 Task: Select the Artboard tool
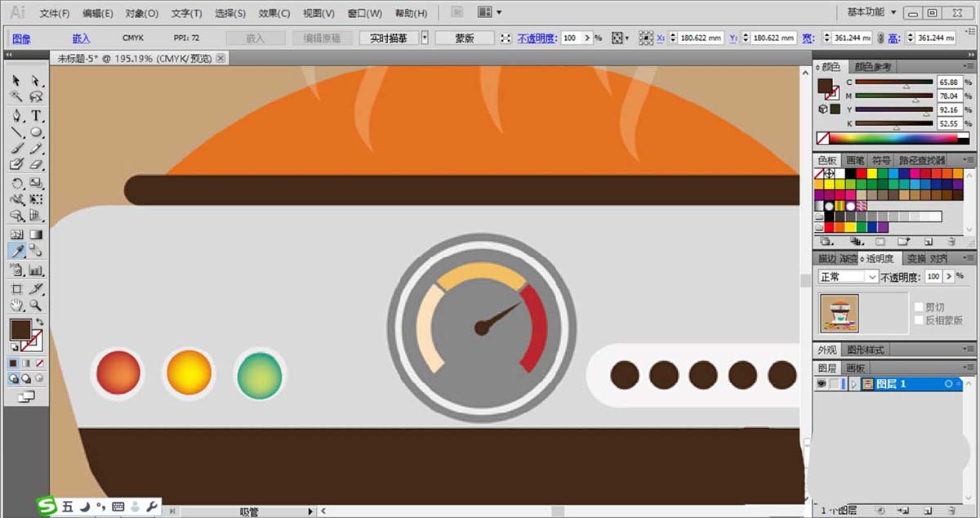[16, 288]
